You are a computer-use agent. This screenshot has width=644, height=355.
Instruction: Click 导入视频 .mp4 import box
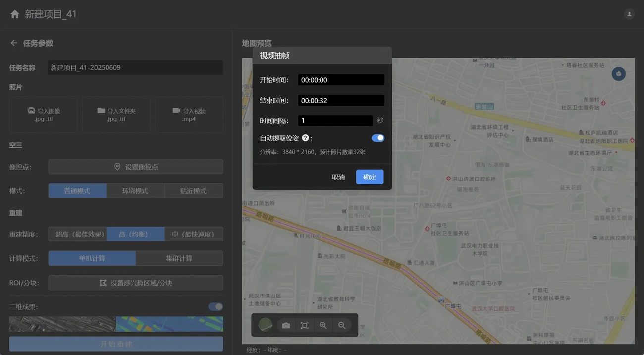point(189,115)
